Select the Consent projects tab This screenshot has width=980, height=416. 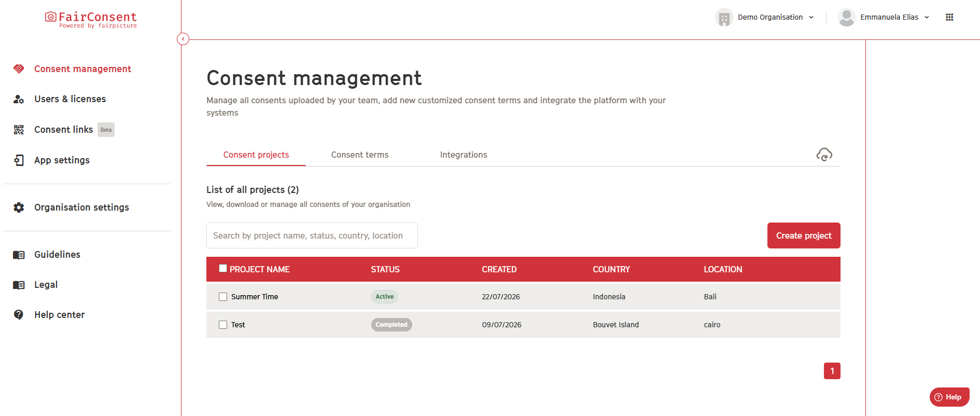coord(256,155)
